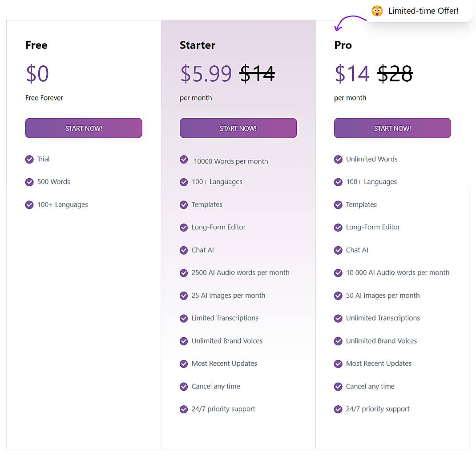Click checkmark icon next to Trial
The width and height of the screenshot is (476, 456).
[x=29, y=159]
